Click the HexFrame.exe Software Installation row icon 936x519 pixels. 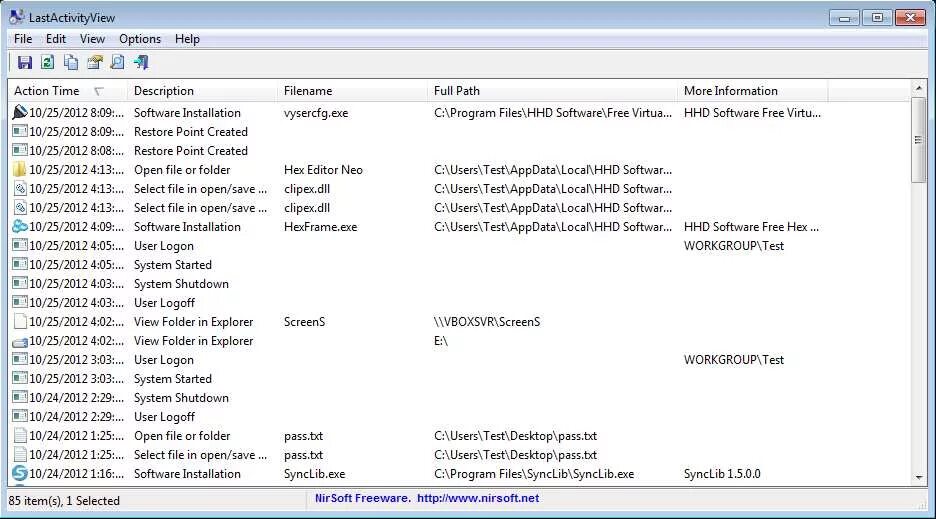[x=20, y=226]
